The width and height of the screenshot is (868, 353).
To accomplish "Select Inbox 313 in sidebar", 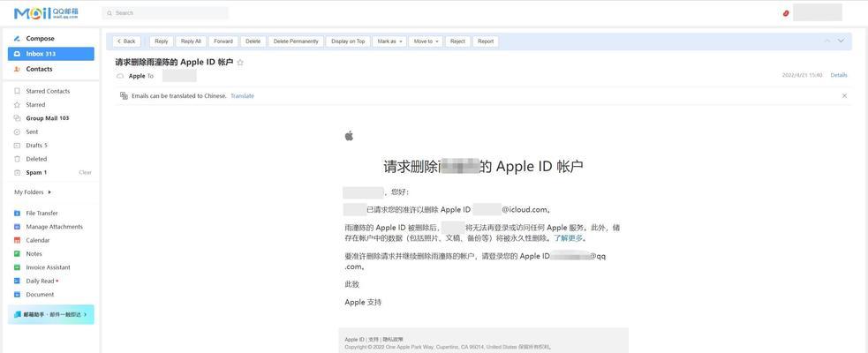I will pos(51,54).
